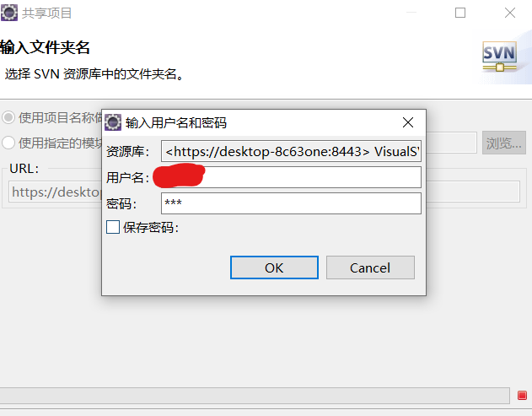
Task: Enable the 保存密码 checkbox
Action: pos(113,227)
